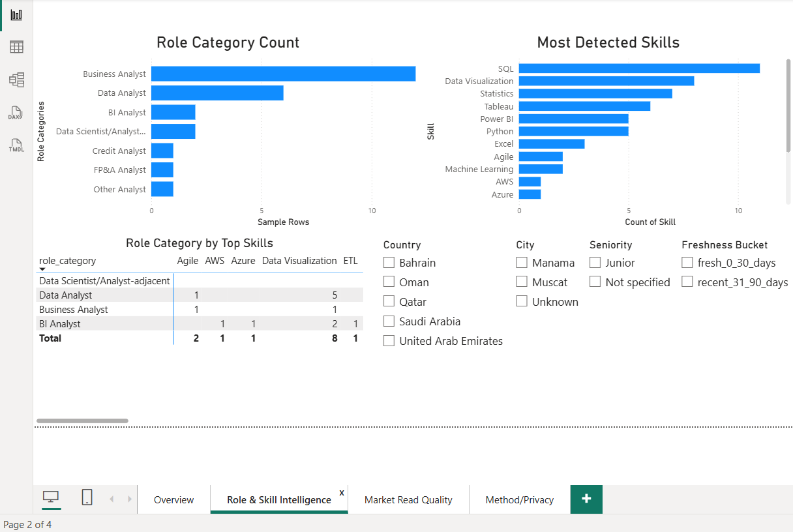Click next page tab arrow
Screen dimensions: 793x532
[130, 499]
